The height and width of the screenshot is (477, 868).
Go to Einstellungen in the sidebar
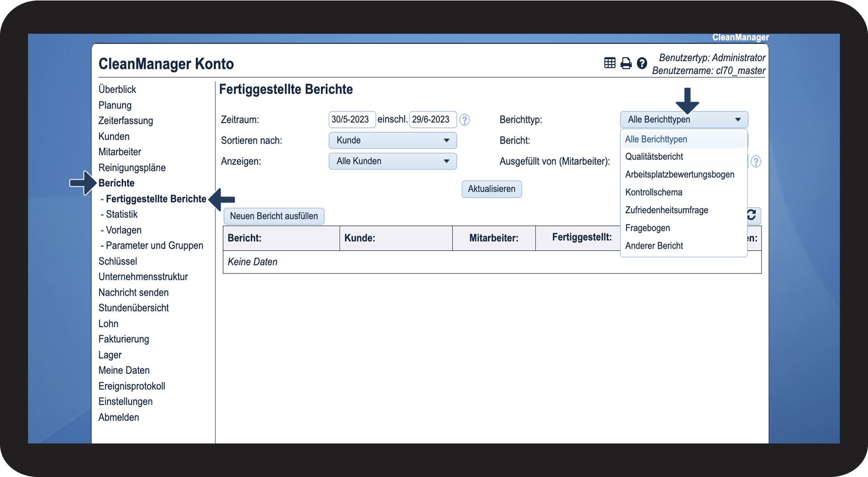click(126, 402)
